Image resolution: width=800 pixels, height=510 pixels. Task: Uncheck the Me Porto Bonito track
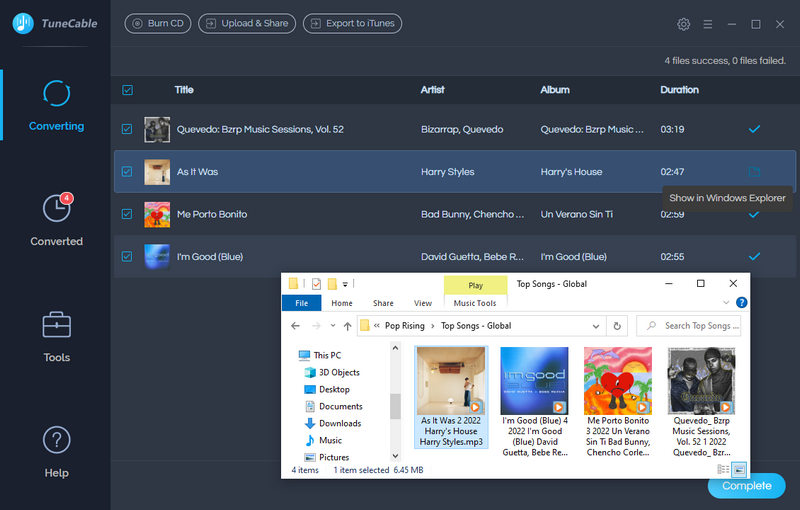(127, 214)
